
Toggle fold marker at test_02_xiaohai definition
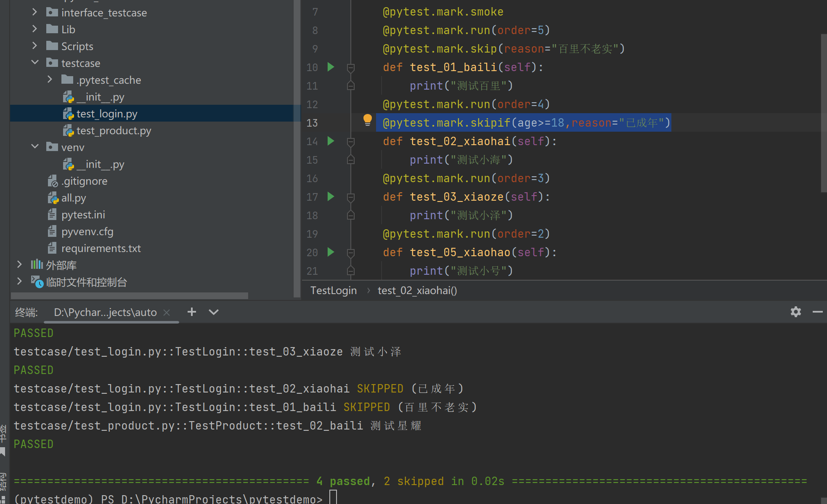pos(350,141)
